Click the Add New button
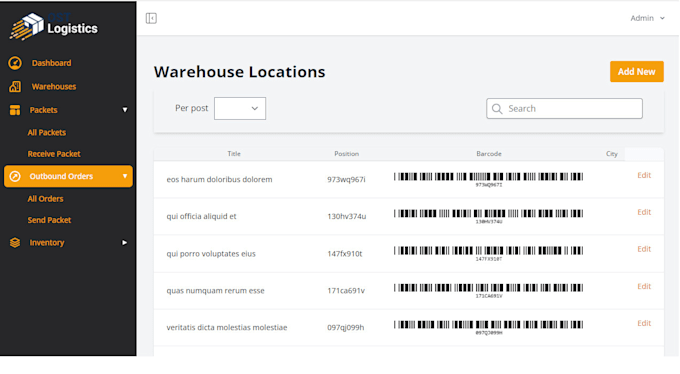 tap(637, 72)
